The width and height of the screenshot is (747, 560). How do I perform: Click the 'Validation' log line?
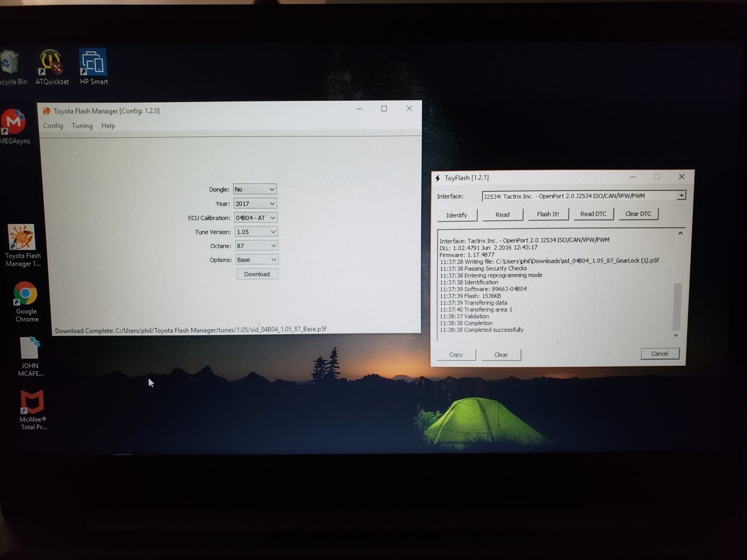pyautogui.click(x=465, y=317)
